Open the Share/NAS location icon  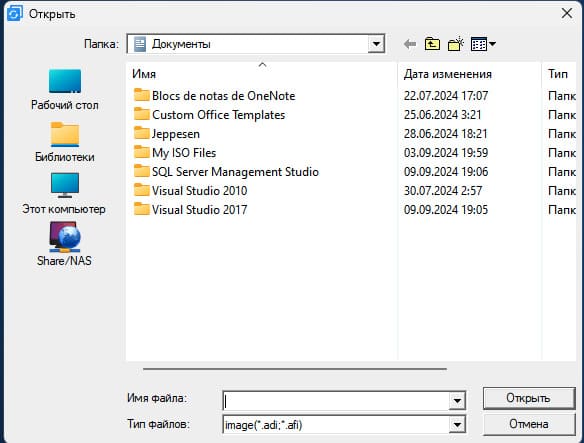[x=64, y=244]
